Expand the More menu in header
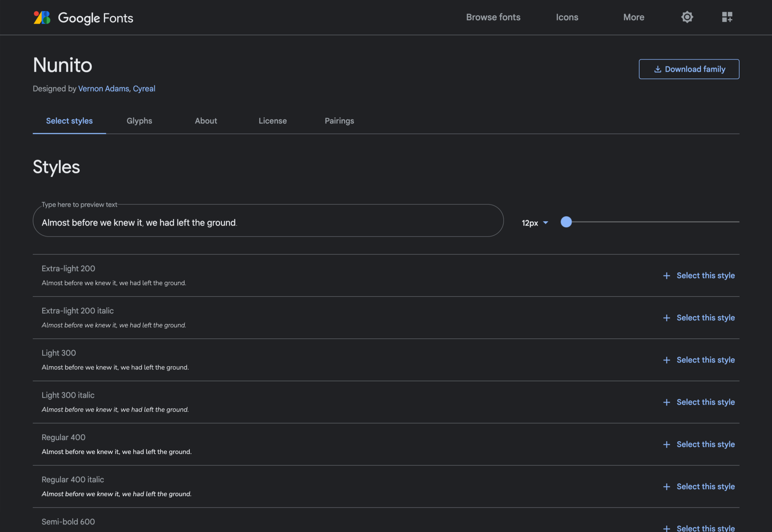Screen dimensions: 772x532 pyautogui.click(x=633, y=17)
